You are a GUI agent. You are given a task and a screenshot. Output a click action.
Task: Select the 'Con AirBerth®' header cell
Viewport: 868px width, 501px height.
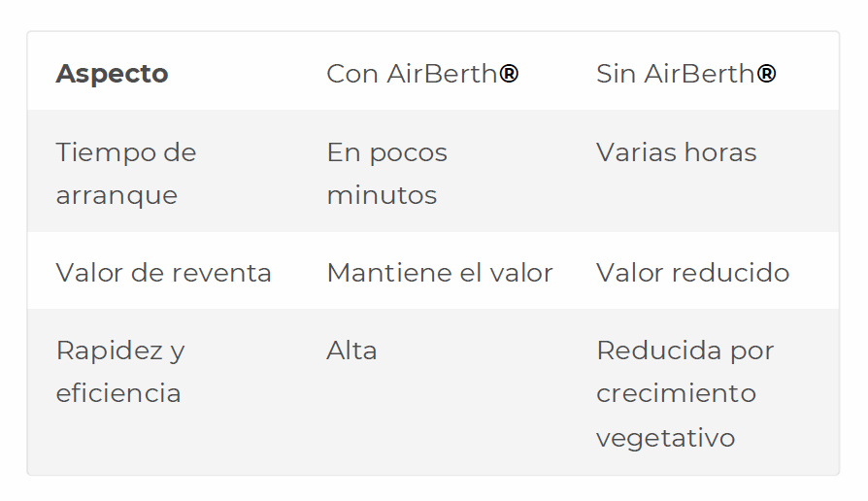pyautogui.click(x=422, y=74)
